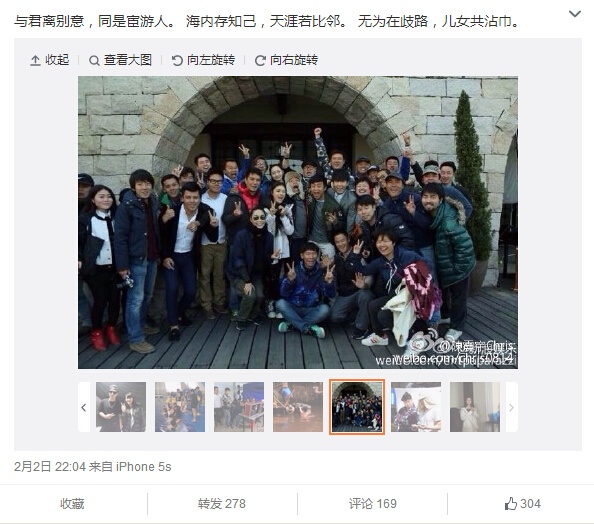
Task: Click the large group photo under archway
Action: [298, 222]
